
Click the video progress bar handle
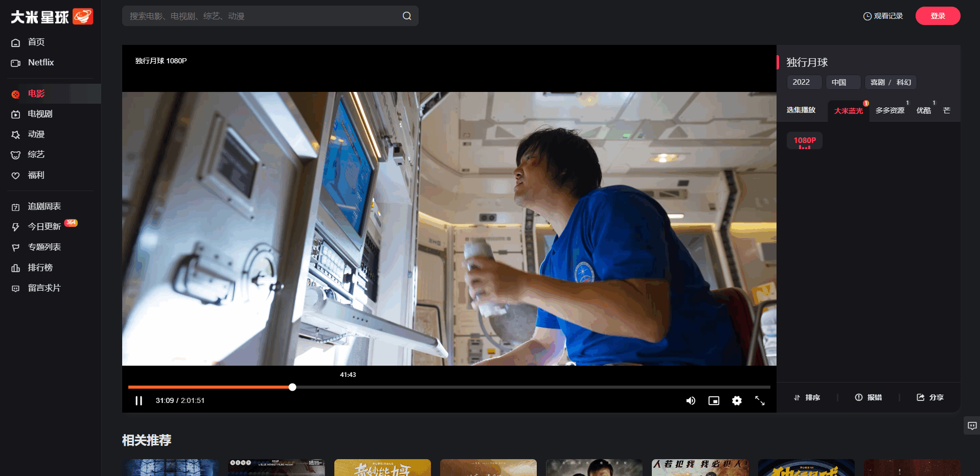292,387
